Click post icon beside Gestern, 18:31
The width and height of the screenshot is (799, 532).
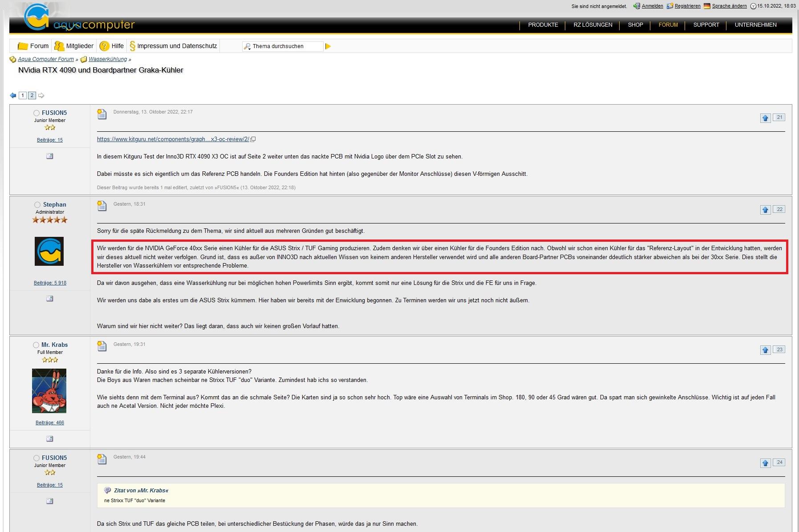pyautogui.click(x=102, y=206)
